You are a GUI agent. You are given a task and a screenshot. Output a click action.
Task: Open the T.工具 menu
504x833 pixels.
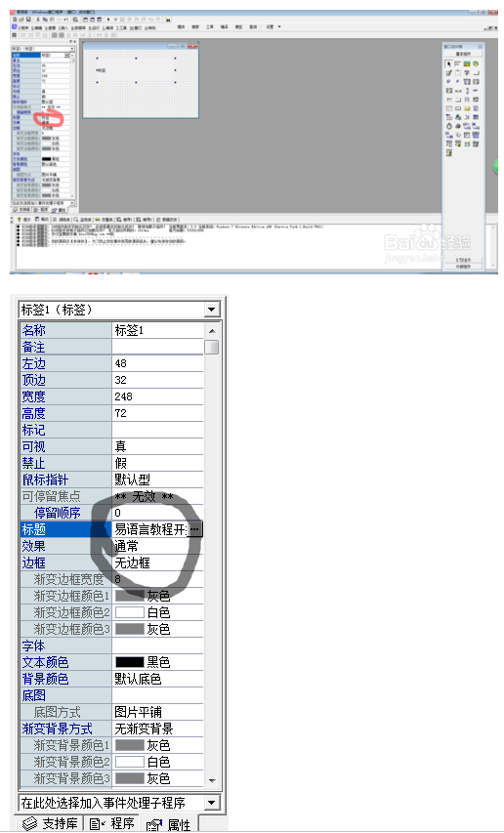[x=122, y=27]
